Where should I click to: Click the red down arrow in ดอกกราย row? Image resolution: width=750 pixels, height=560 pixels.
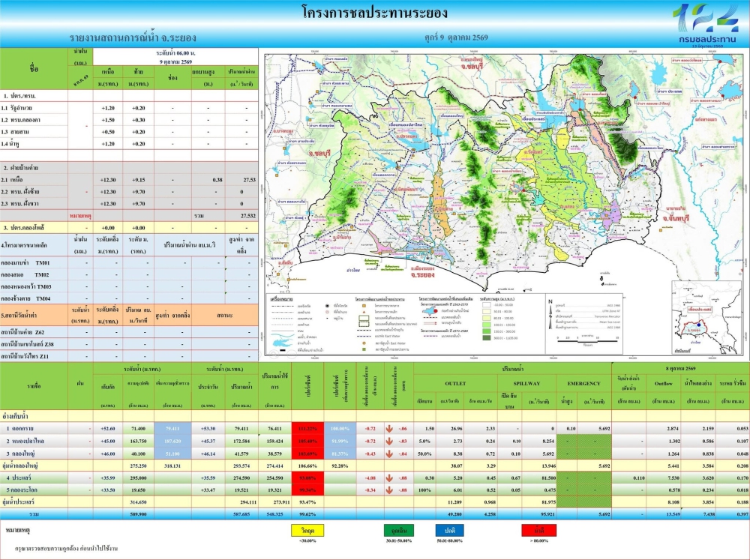(x=389, y=429)
